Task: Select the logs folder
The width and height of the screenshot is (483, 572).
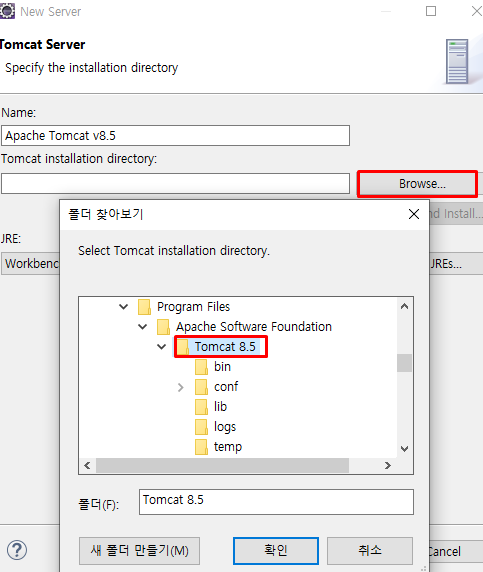Action: (x=225, y=427)
